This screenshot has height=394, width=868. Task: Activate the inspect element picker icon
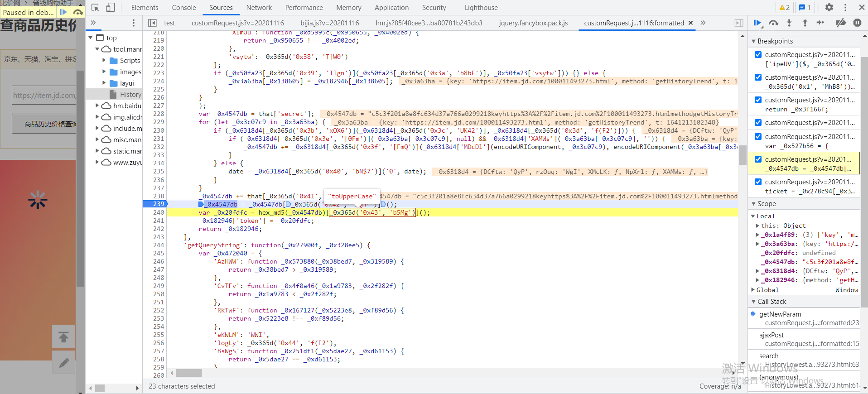tap(95, 8)
